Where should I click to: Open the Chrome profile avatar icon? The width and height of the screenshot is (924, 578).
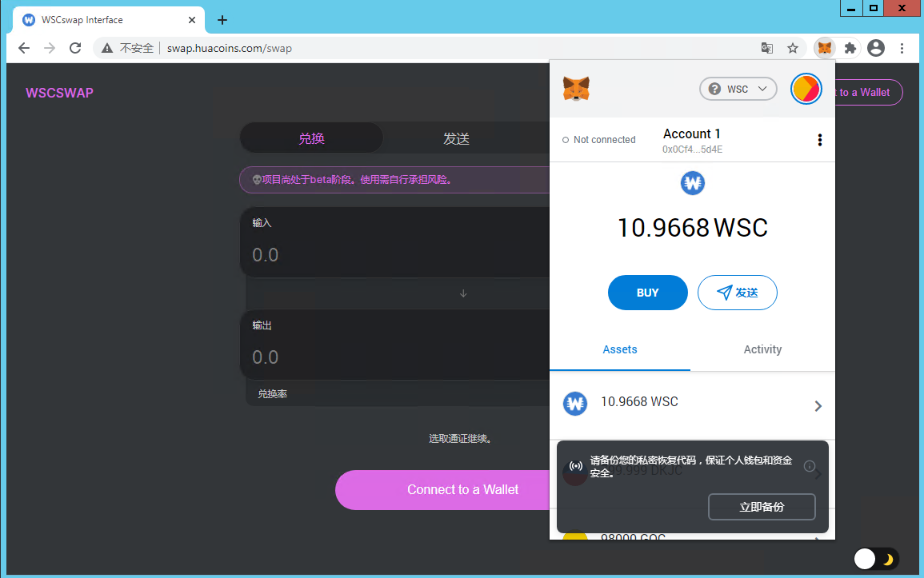(876, 48)
